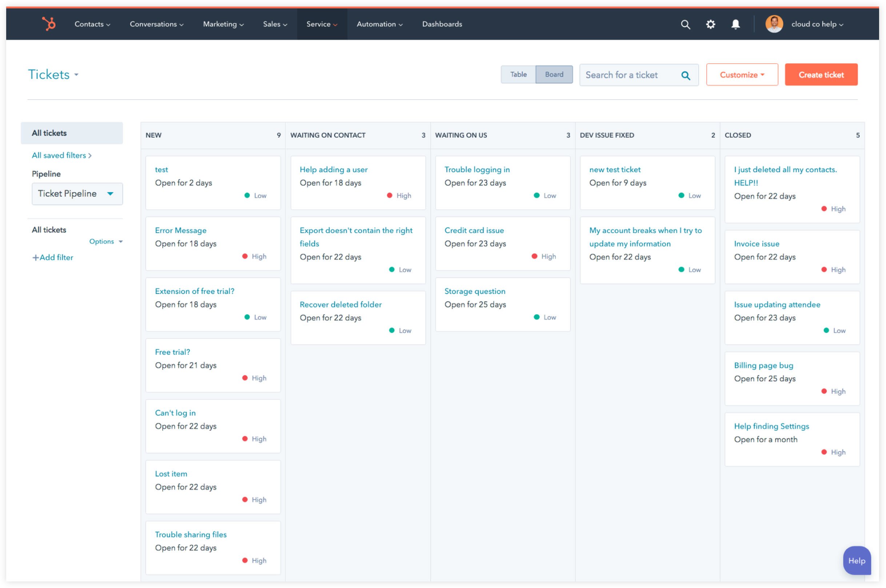Click the plus icon beside Add filter
This screenshot has width=886, height=588.
click(35, 257)
